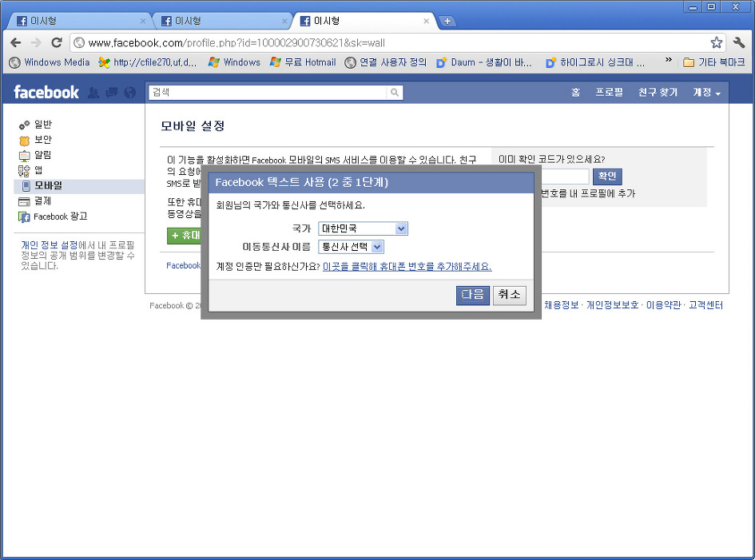Open friend requests icon in Facebook header
Viewport: 755px width, 560px height.
coord(93,93)
